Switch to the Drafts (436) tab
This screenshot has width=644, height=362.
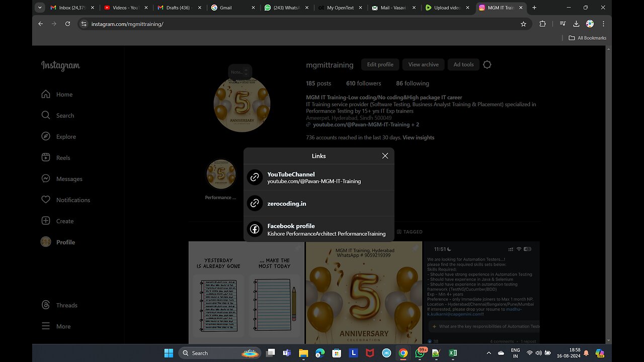[x=179, y=8]
